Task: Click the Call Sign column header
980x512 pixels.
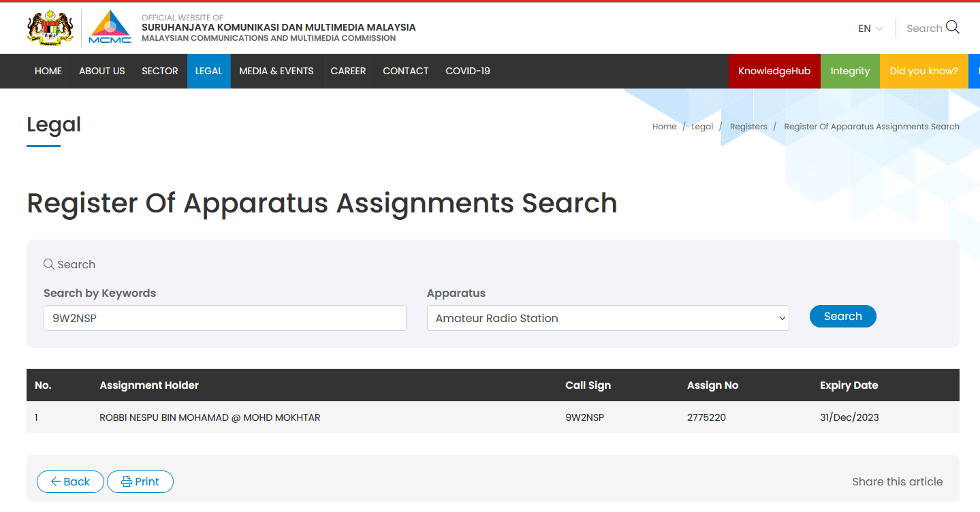Action: pos(588,385)
